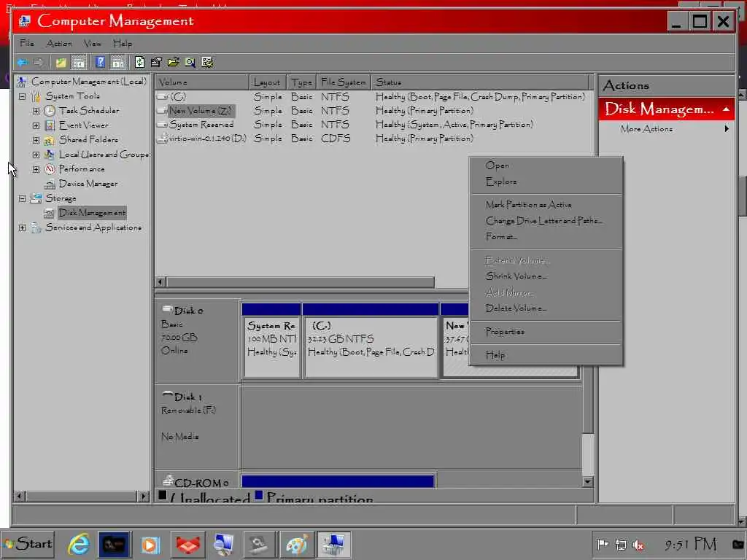Collapse the Storage tree node
Viewport: 747px width, 560px height.
[22, 198]
